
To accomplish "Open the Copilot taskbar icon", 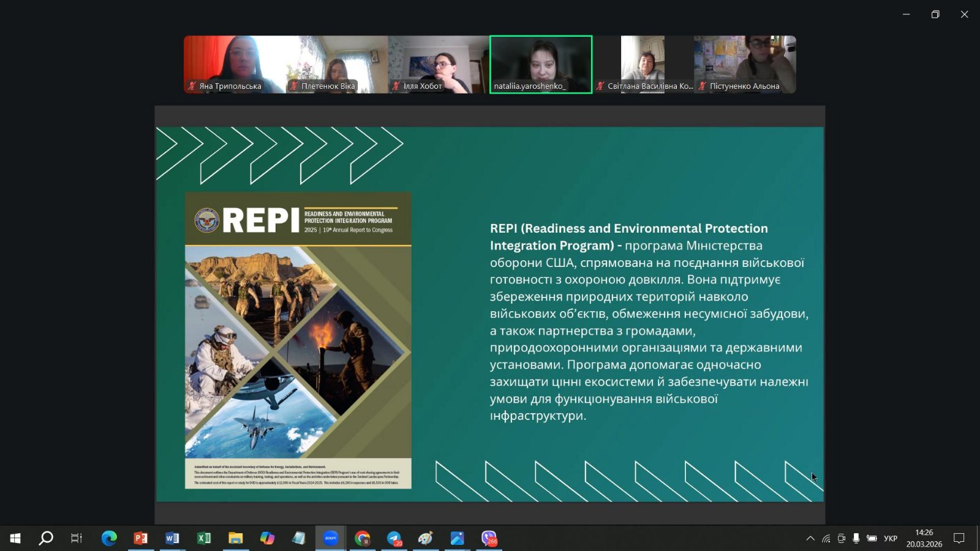I will [268, 538].
